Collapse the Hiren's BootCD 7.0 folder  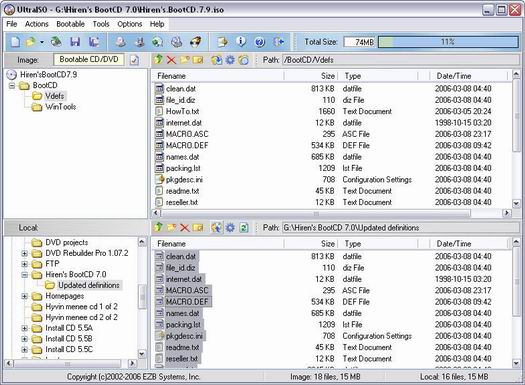click(x=24, y=275)
